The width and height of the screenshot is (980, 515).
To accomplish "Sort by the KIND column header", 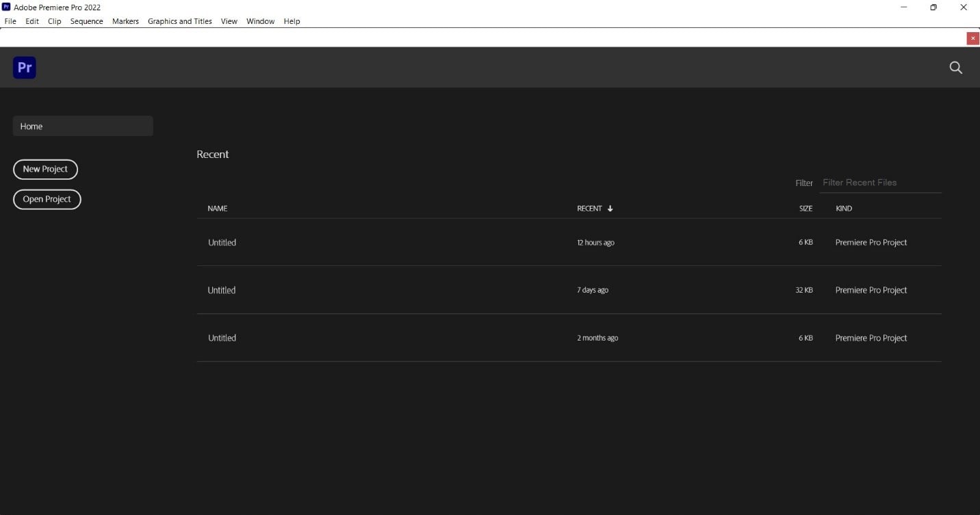I will tap(844, 209).
